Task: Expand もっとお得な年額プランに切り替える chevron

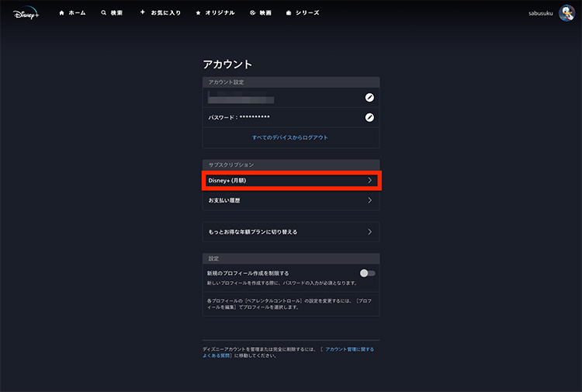Action: (x=369, y=231)
